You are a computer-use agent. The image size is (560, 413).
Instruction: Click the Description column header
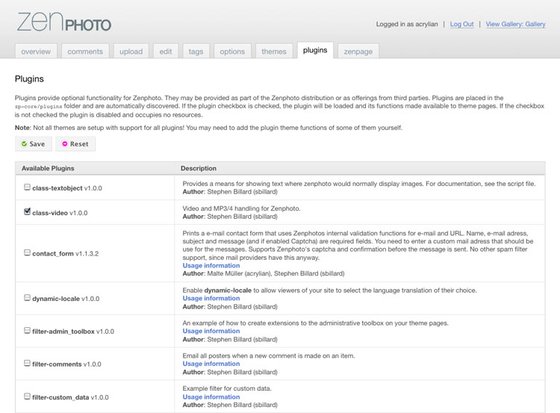(199, 168)
